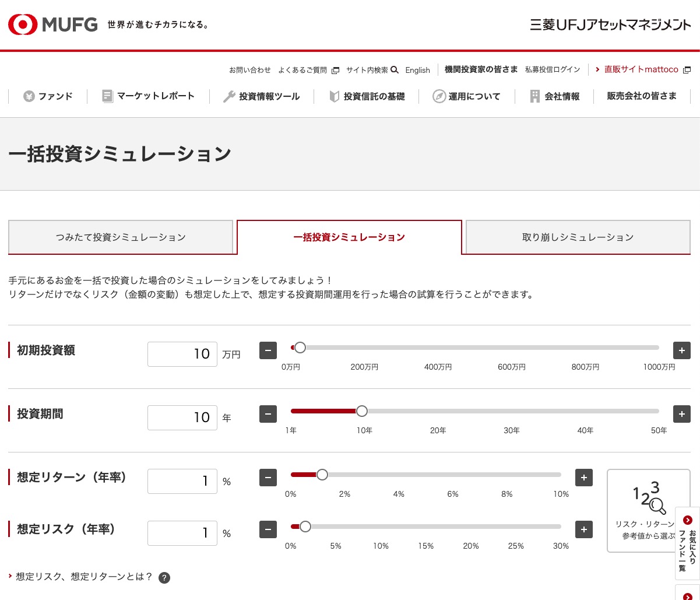This screenshot has height=600, width=700.
Task: Open the 投資情報ツール menu
Action: (261, 96)
